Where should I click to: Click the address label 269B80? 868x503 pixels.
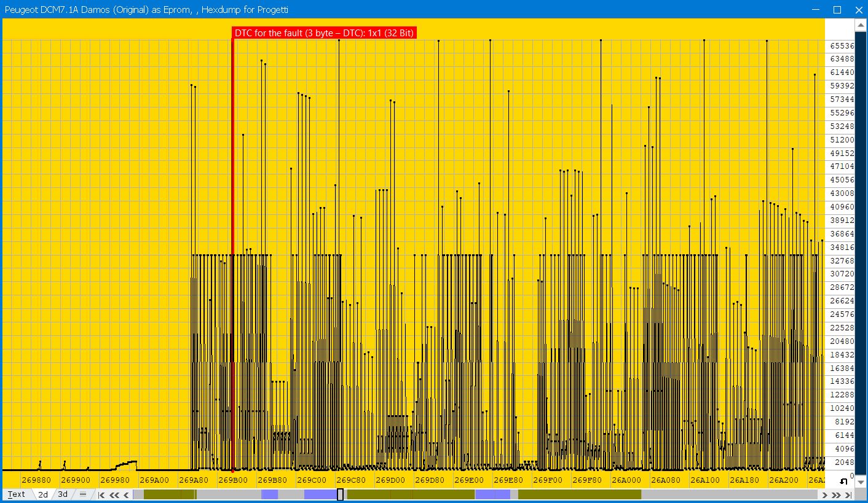(272, 480)
